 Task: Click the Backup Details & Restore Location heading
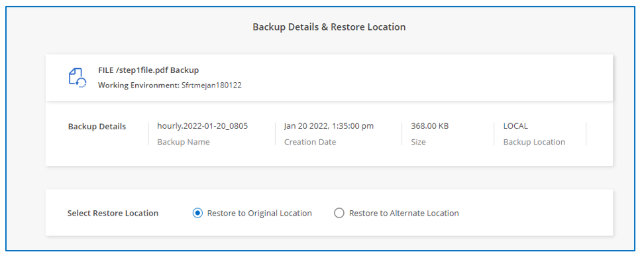point(329,27)
